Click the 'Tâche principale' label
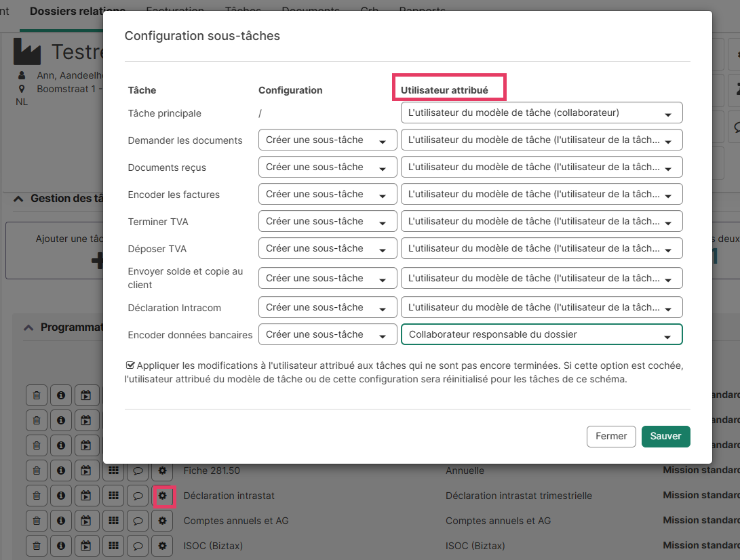The width and height of the screenshot is (740, 560). [x=164, y=113]
